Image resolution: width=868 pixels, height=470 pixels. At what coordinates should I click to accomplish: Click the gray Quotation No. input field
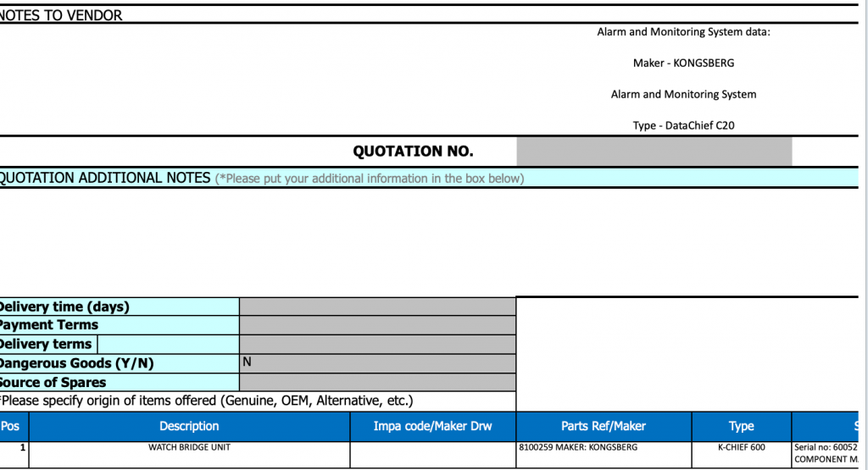pyautogui.click(x=654, y=152)
